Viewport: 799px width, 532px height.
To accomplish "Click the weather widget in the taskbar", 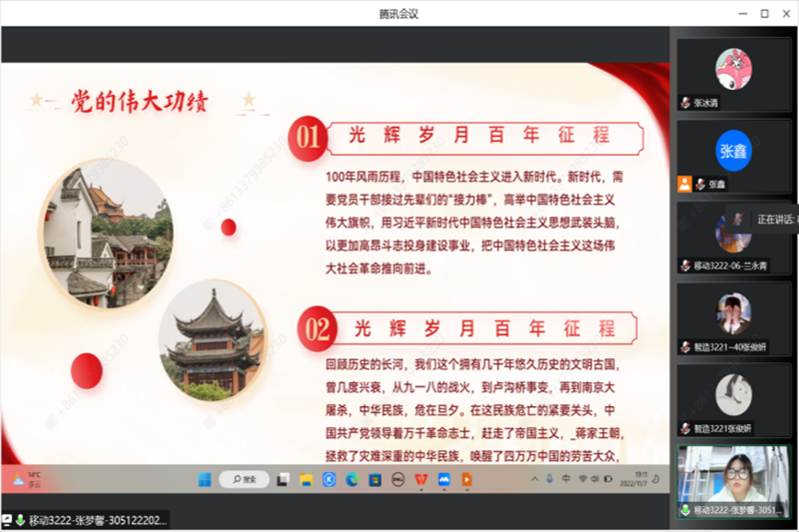I will [25, 479].
